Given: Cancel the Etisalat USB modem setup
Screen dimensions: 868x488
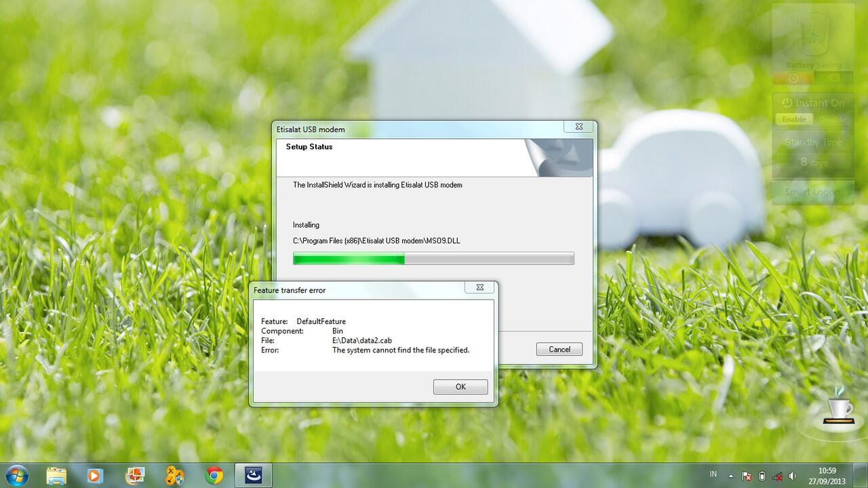Looking at the screenshot, I should click(x=559, y=349).
